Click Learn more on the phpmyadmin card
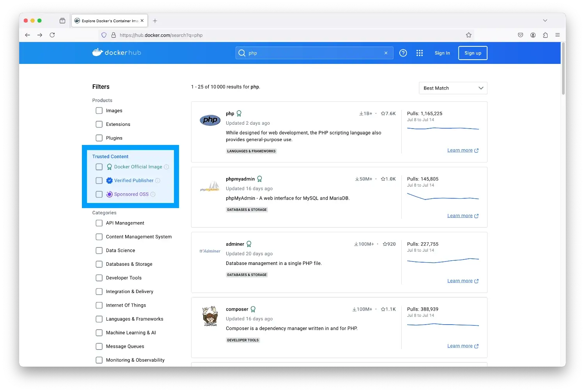The width and height of the screenshot is (585, 392). click(463, 215)
